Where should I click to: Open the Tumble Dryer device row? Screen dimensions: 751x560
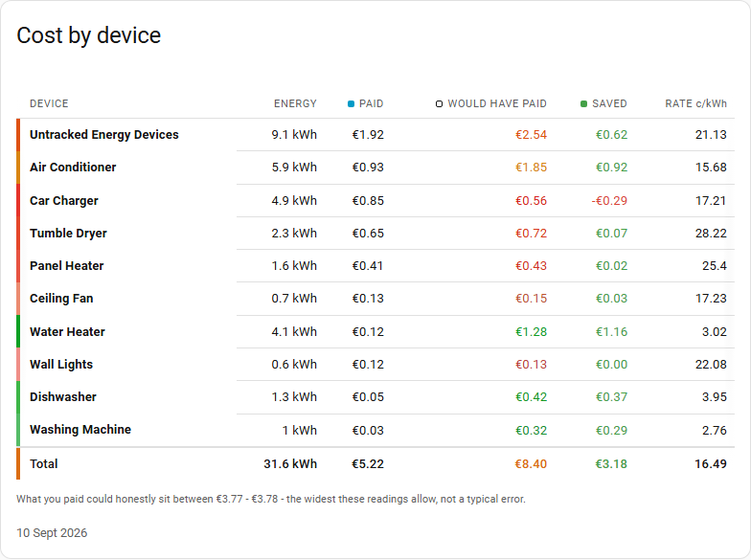pos(375,234)
